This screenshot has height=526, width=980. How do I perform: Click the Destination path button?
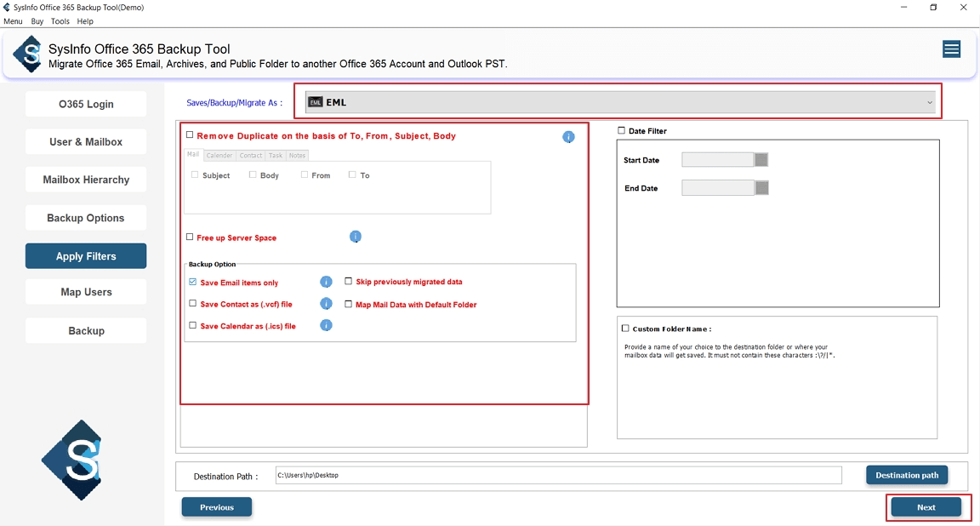tap(907, 475)
